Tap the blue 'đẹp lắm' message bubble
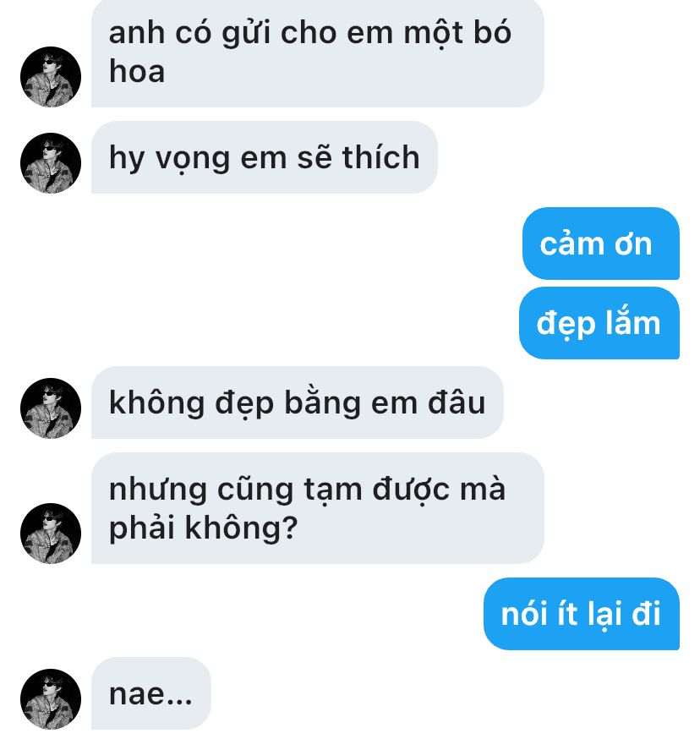The height and width of the screenshot is (739, 700). (599, 323)
